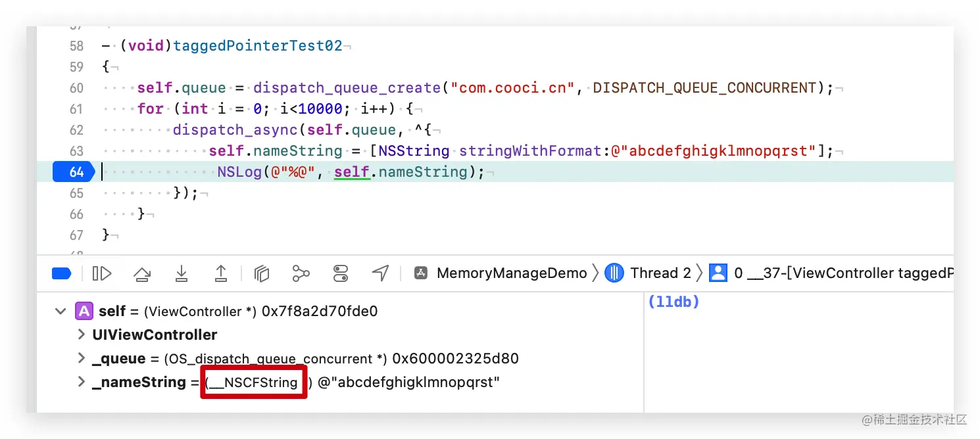
Task: Toggle the breakpoints activation button
Action: [61, 273]
